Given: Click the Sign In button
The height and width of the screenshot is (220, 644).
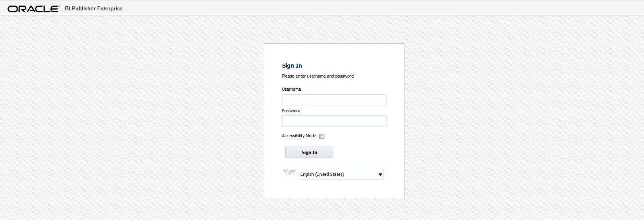Looking at the screenshot, I should click(x=309, y=152).
